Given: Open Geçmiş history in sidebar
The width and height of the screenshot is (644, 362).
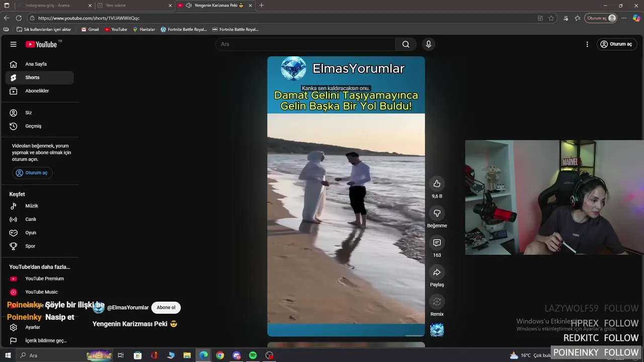Looking at the screenshot, I should point(39,126).
